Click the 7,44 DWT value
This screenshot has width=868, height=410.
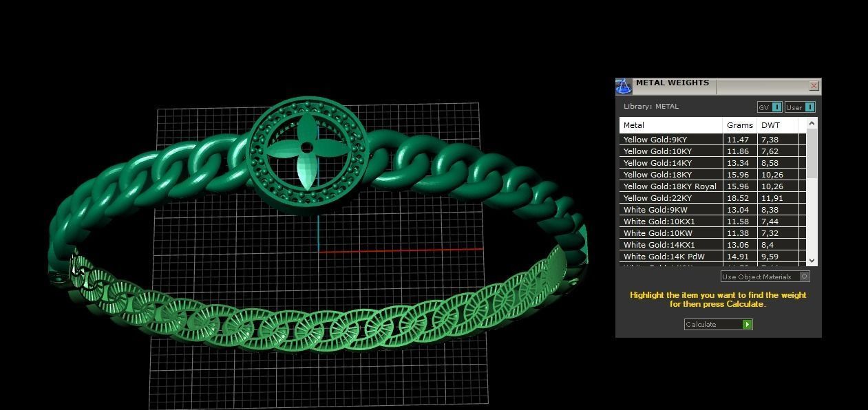tap(770, 222)
